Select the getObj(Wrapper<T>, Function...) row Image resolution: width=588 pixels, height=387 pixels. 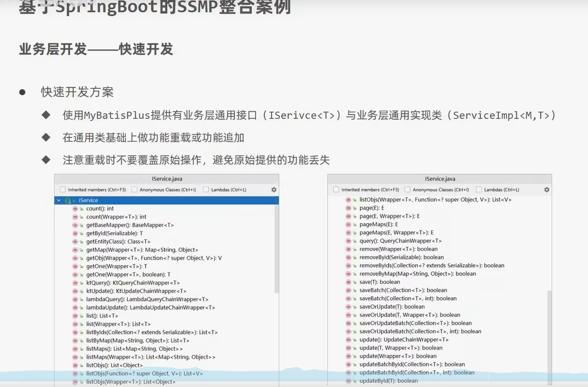165,258
